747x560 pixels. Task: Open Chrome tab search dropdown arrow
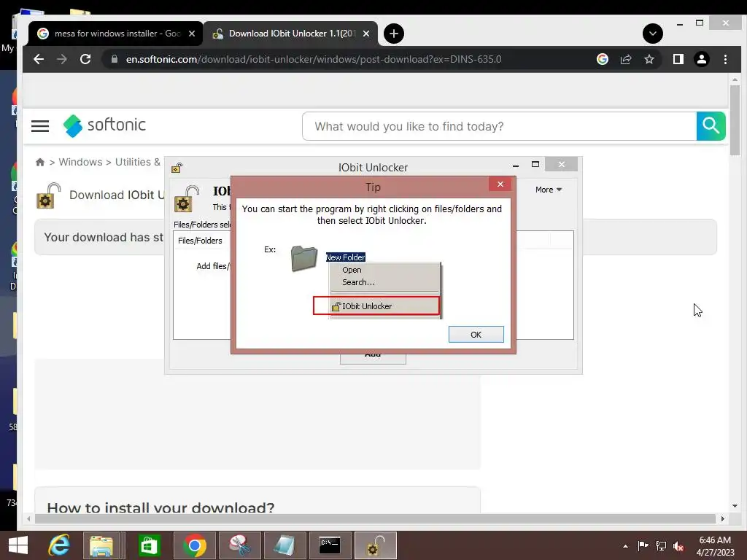click(x=653, y=34)
